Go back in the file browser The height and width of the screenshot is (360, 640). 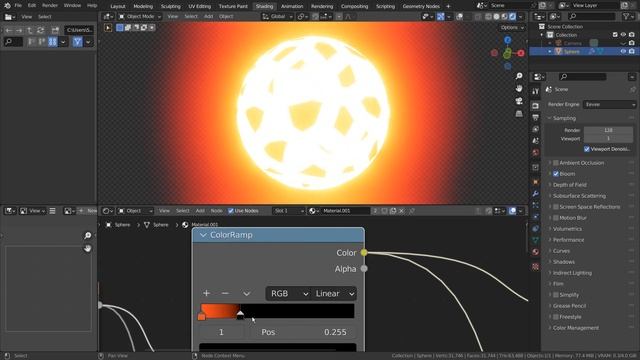[9, 30]
